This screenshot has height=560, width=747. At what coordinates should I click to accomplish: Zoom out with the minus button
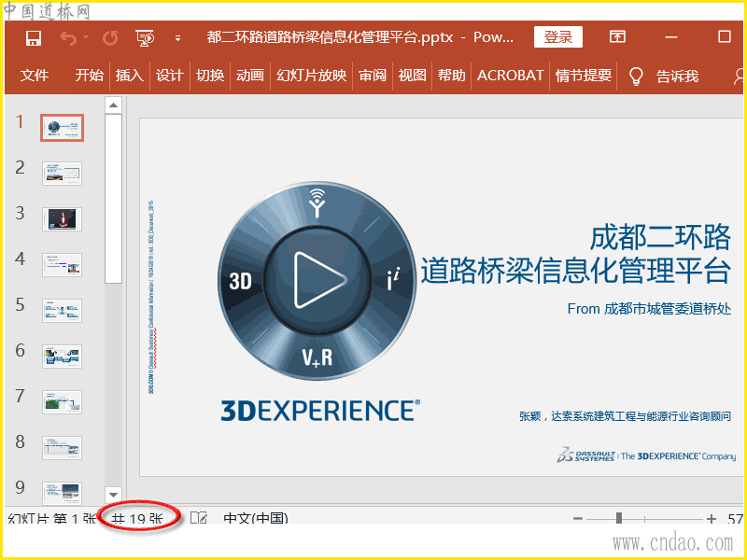tap(578, 519)
